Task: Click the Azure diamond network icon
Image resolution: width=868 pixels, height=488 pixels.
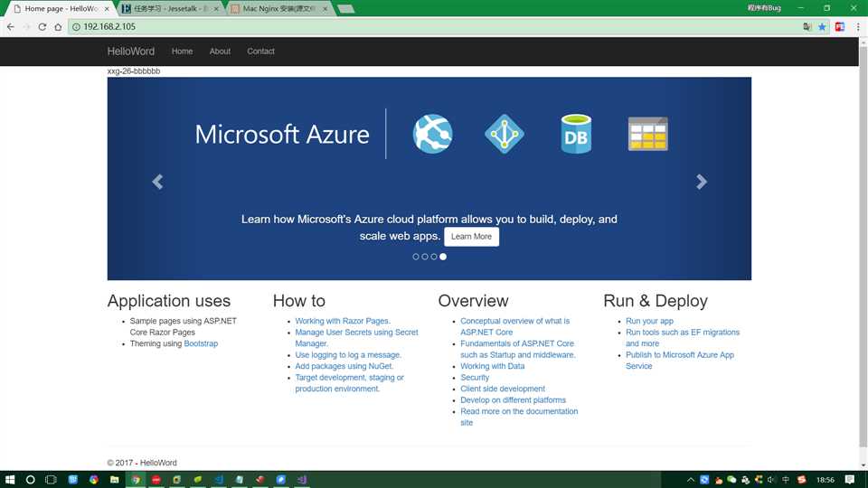Action: tap(505, 134)
